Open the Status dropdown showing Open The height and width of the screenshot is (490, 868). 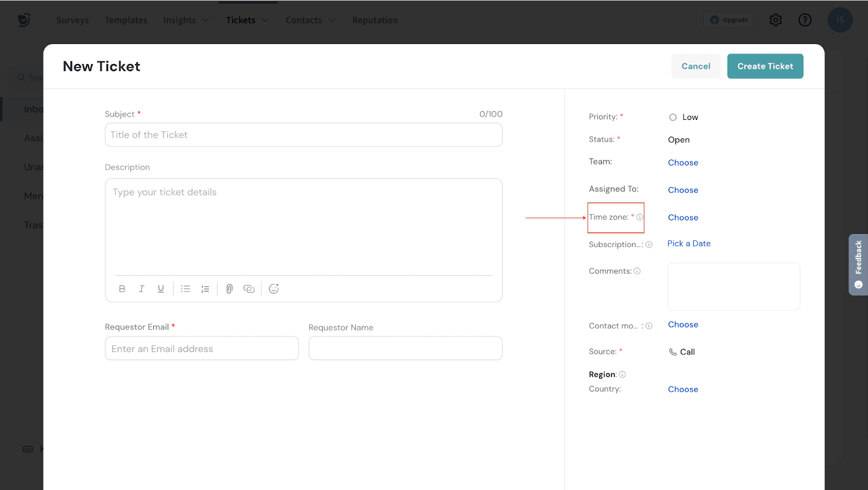tap(679, 140)
